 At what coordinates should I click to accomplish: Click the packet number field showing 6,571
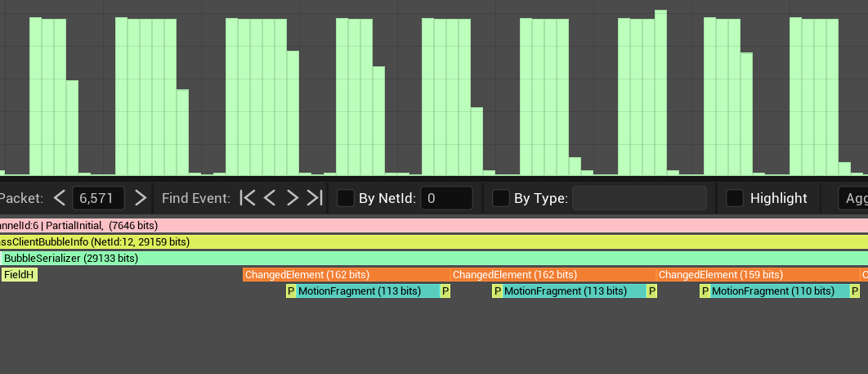[98, 198]
